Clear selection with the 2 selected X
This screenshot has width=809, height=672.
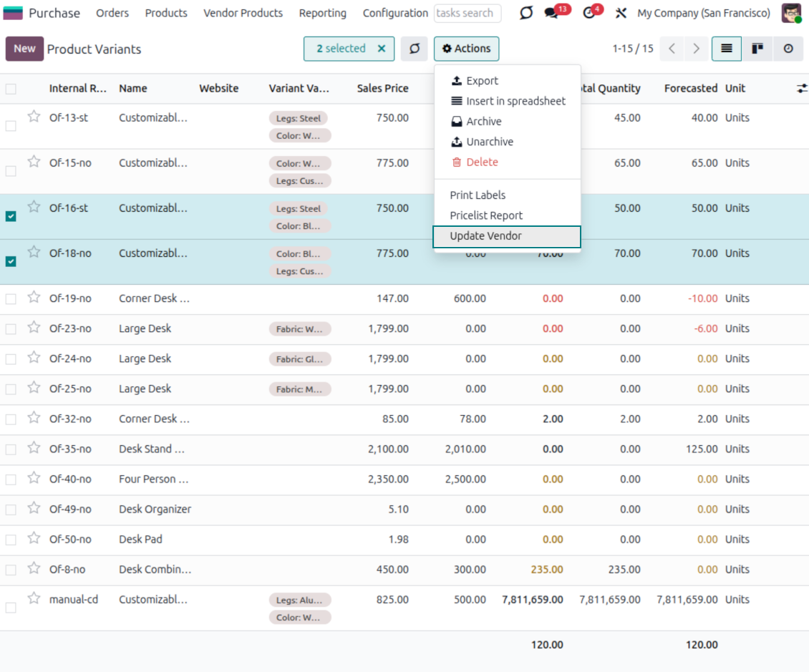pyautogui.click(x=382, y=49)
